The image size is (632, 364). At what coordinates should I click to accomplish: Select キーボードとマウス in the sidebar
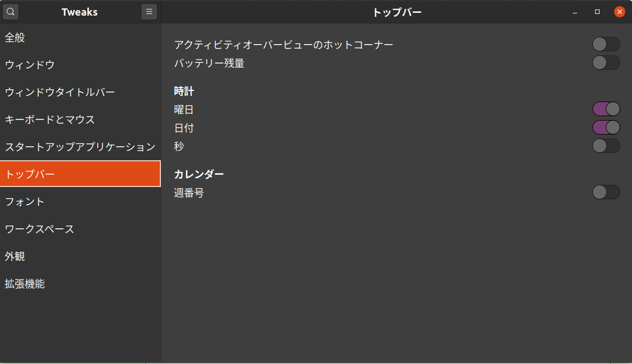[x=80, y=119]
